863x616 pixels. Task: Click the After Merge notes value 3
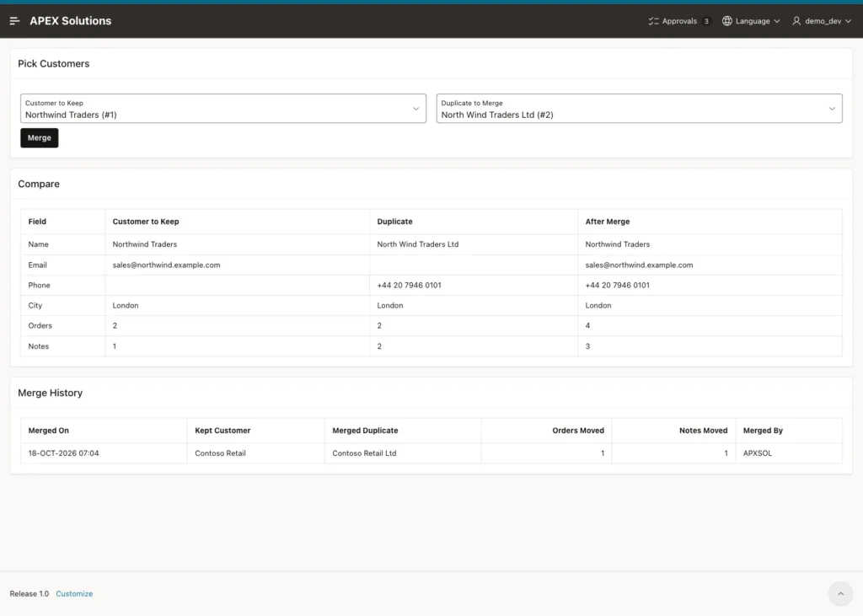coord(587,346)
